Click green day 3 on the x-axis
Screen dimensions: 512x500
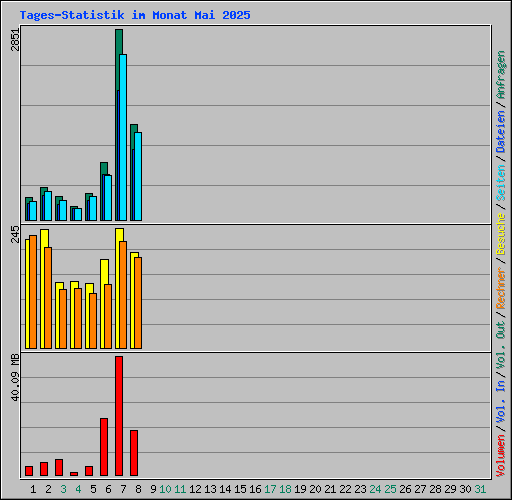click(x=63, y=489)
